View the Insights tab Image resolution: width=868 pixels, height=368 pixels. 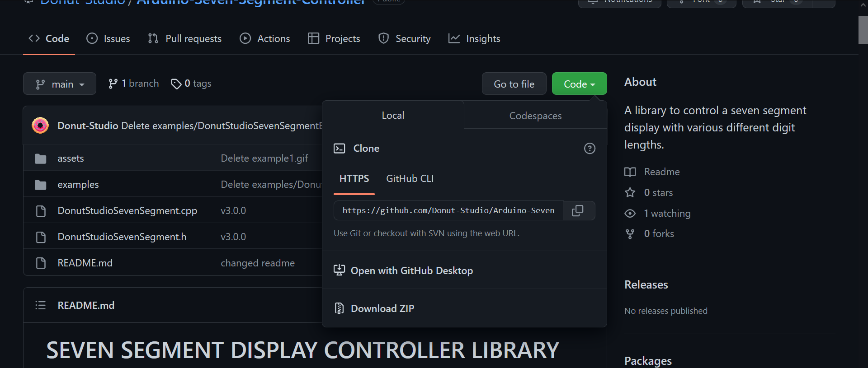[474, 39]
